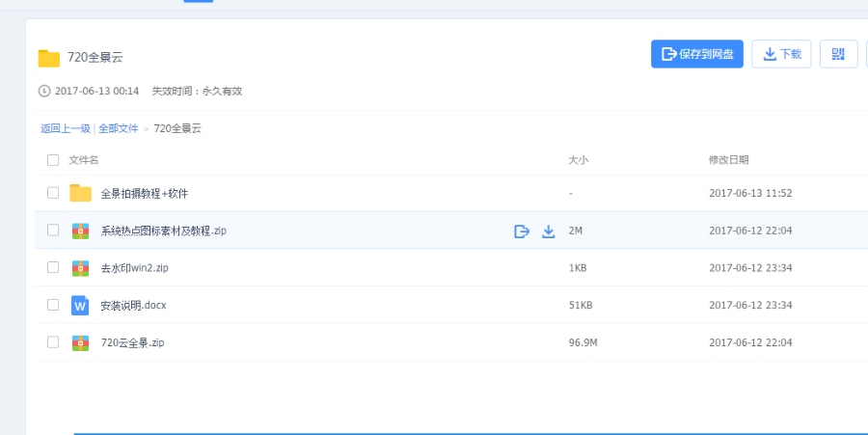Sort by the 大小 column header
The image size is (868, 435).
[x=578, y=160]
